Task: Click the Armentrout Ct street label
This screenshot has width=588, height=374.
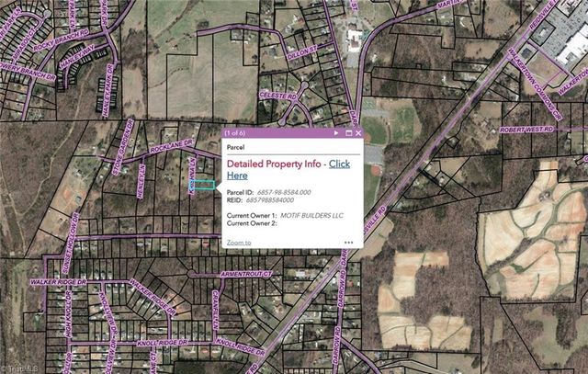Action: [x=246, y=274]
